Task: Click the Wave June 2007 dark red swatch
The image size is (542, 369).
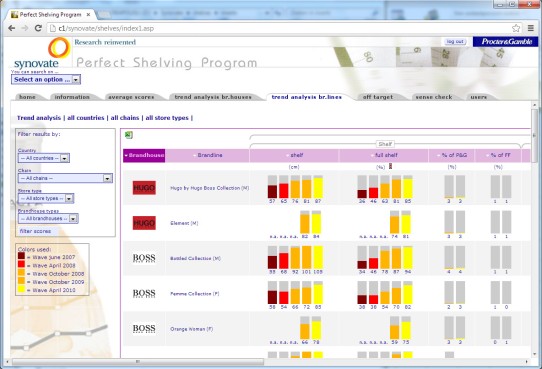Action: pyautogui.click(x=21, y=256)
